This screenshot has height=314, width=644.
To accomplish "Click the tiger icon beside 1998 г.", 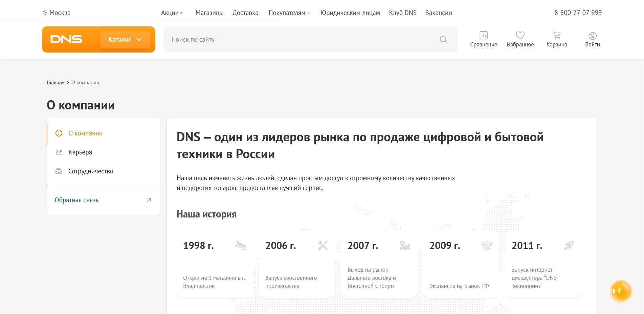I will (241, 245).
